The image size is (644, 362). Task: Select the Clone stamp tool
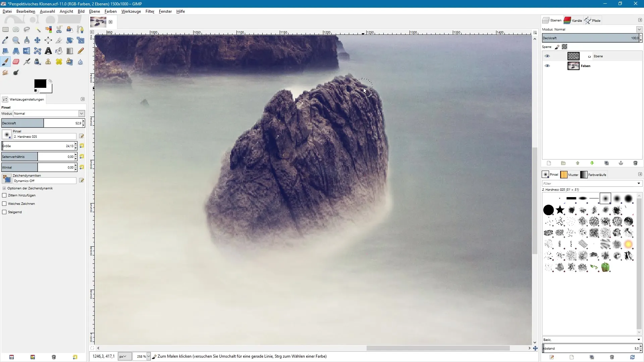tap(48, 62)
